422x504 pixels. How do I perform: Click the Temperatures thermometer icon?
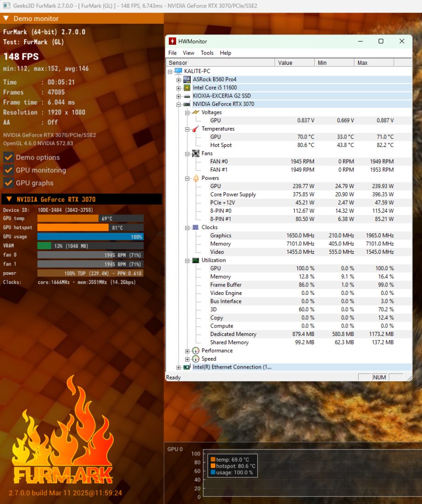coord(195,129)
